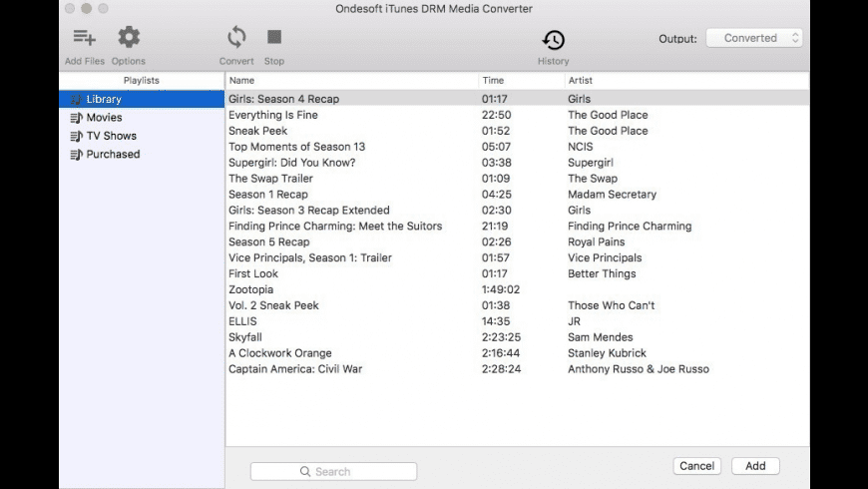This screenshot has width=868, height=489.
Task: Click the time '21:19' cell
Action: (x=494, y=226)
